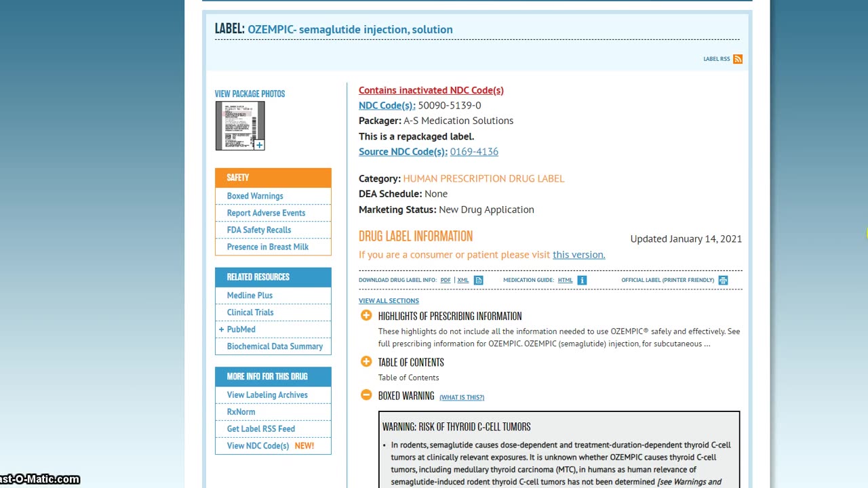Open source NDC code 0169-4136

point(474,152)
